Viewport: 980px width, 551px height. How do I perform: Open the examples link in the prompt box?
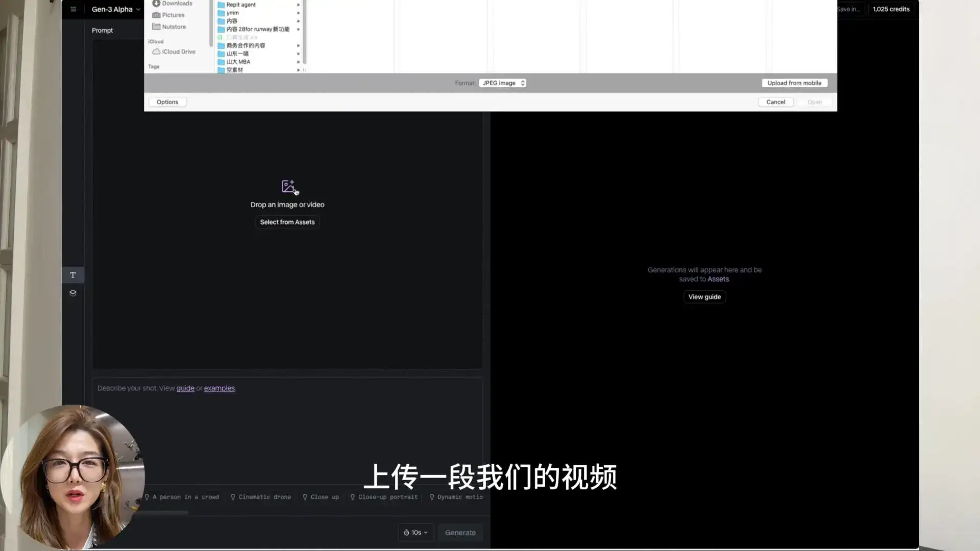pos(219,388)
